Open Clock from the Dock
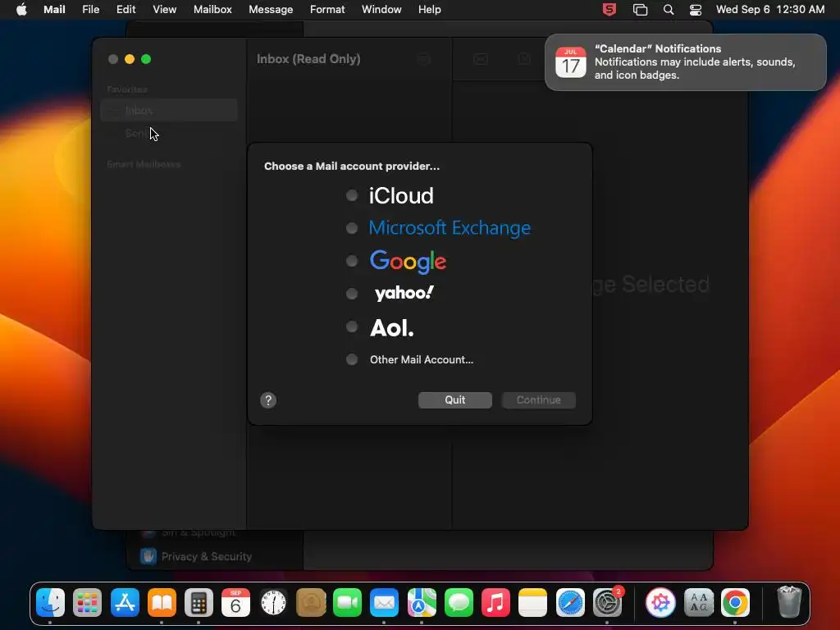 tap(273, 602)
